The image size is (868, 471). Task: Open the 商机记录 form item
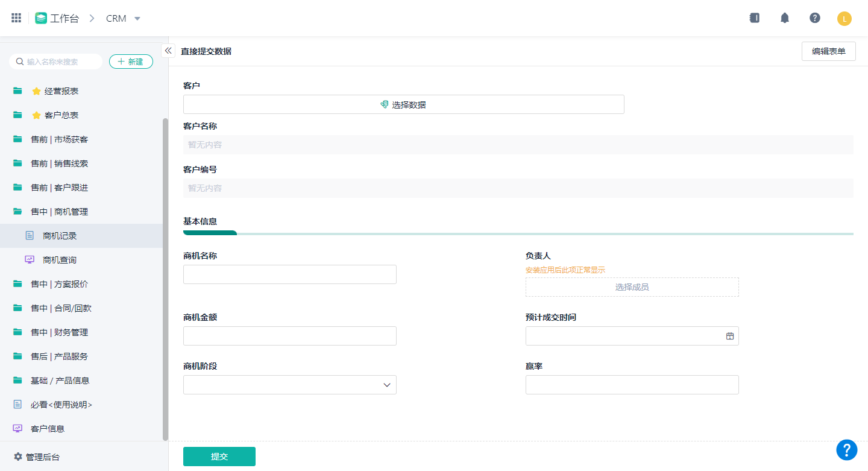pyautogui.click(x=81, y=236)
